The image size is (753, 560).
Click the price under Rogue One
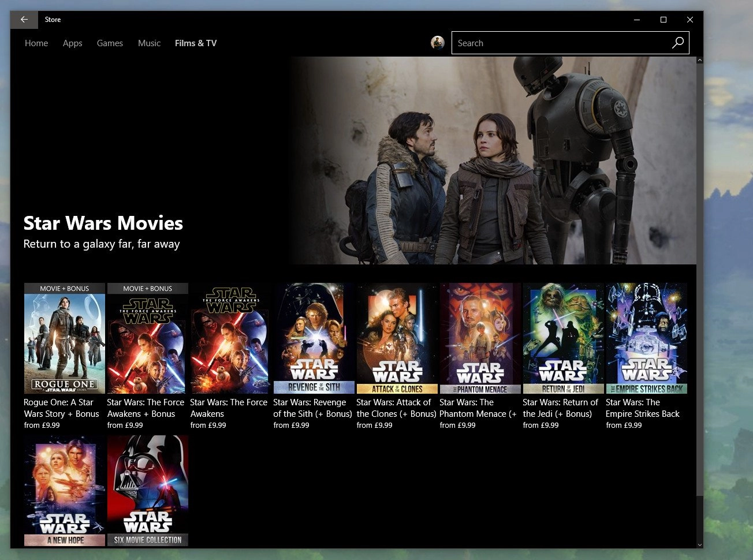(x=42, y=425)
